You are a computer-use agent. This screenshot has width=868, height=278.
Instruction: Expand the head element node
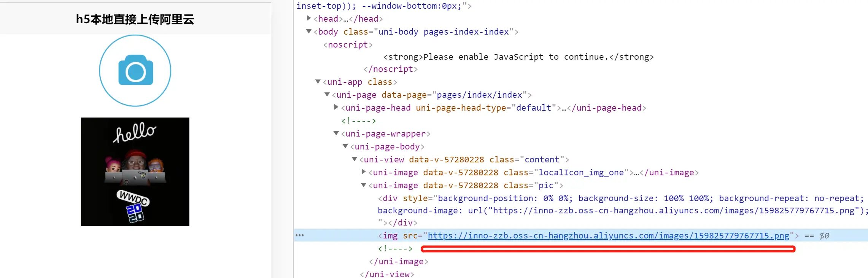pos(309,18)
